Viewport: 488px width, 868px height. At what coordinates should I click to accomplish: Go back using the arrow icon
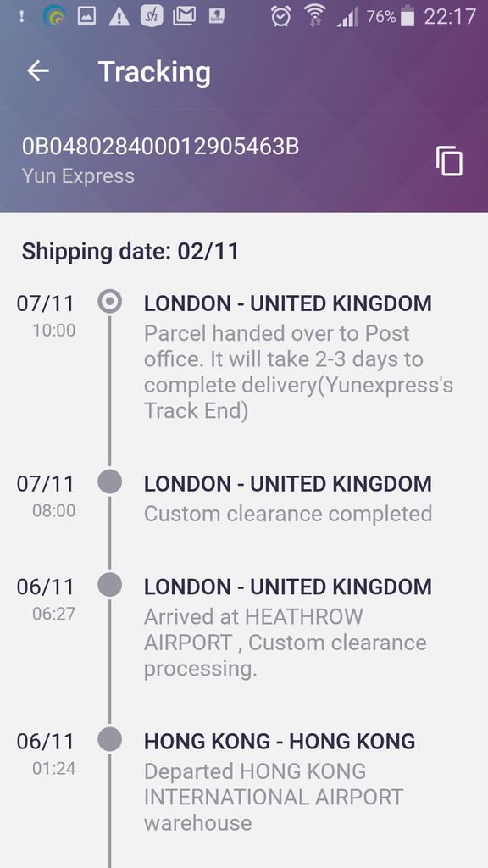point(38,71)
